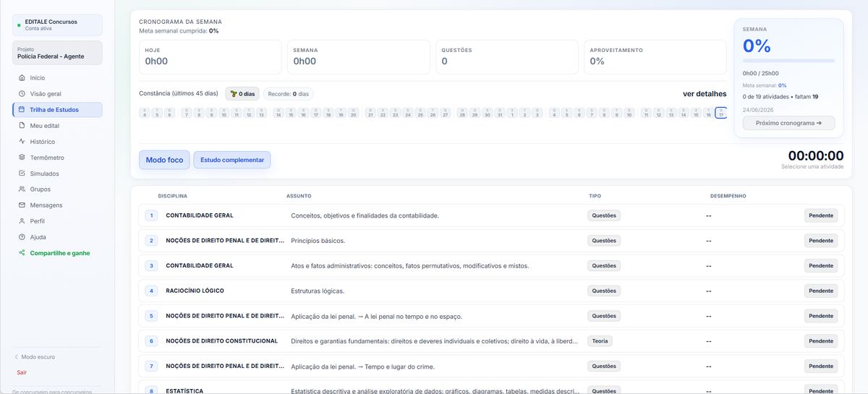Screen dimensions: 868x394
Task: Open ver detalhes link
Action: point(705,94)
